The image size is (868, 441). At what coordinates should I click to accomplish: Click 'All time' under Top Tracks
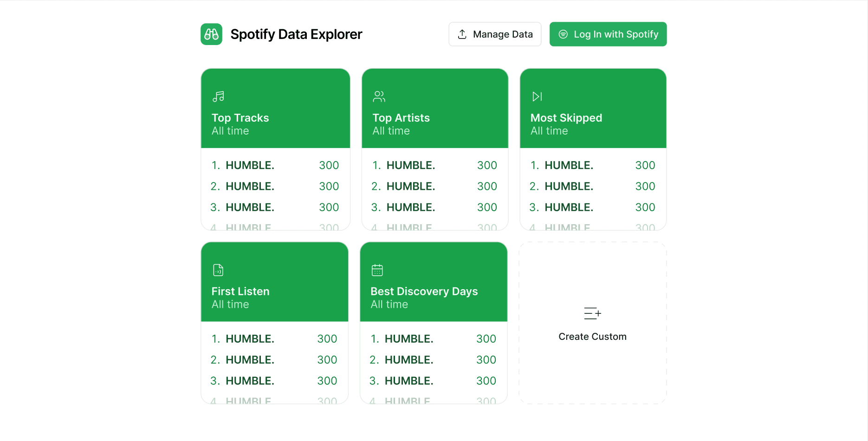point(230,131)
